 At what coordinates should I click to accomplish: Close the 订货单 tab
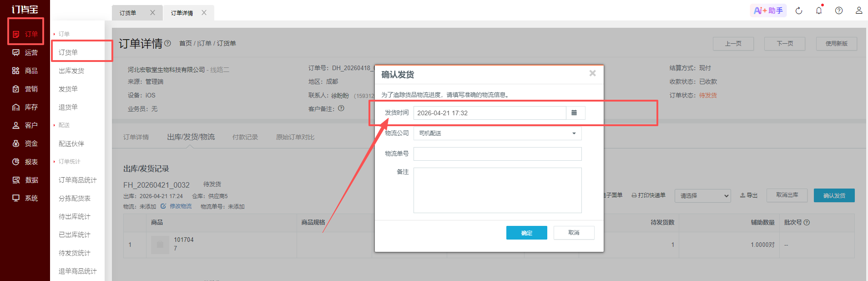(152, 13)
